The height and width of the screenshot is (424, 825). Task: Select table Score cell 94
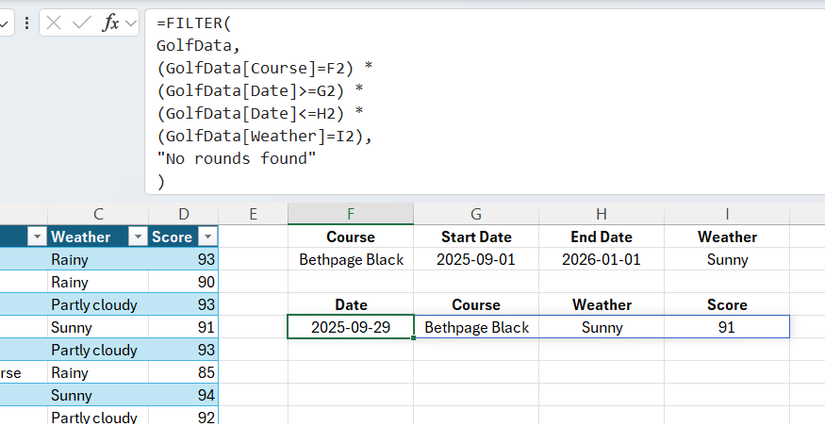(x=184, y=395)
